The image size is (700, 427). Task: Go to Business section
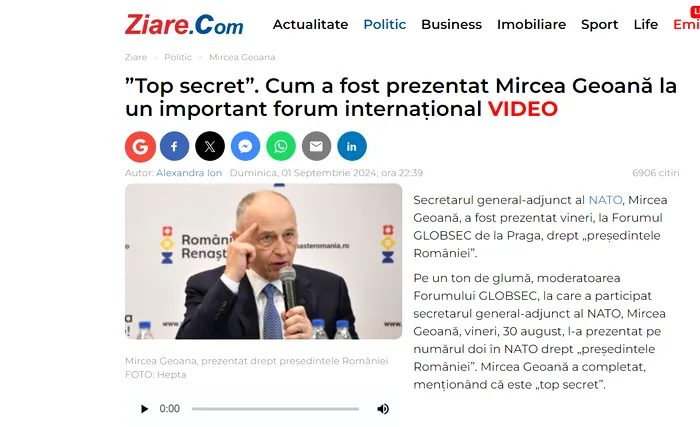(451, 24)
